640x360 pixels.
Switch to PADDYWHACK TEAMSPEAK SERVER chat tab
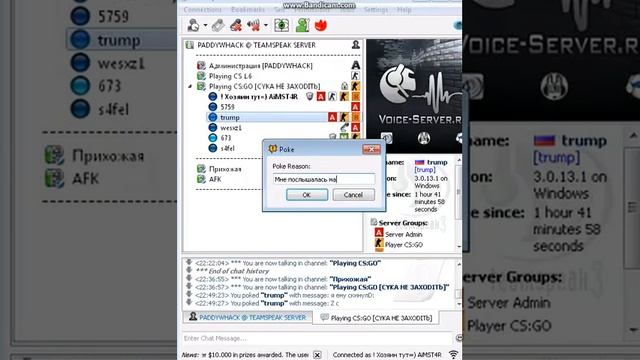pyautogui.click(x=247, y=317)
